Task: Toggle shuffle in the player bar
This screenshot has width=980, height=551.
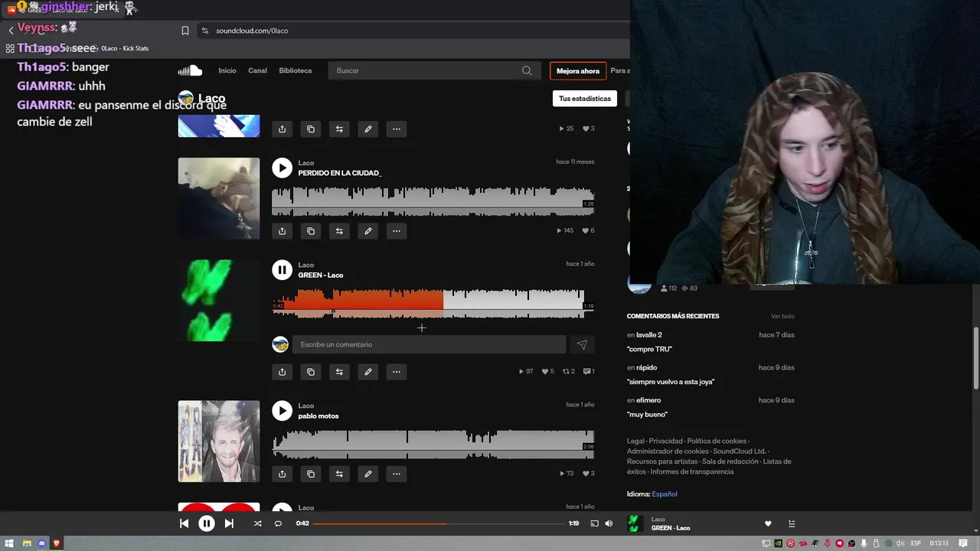Action: pos(257,523)
